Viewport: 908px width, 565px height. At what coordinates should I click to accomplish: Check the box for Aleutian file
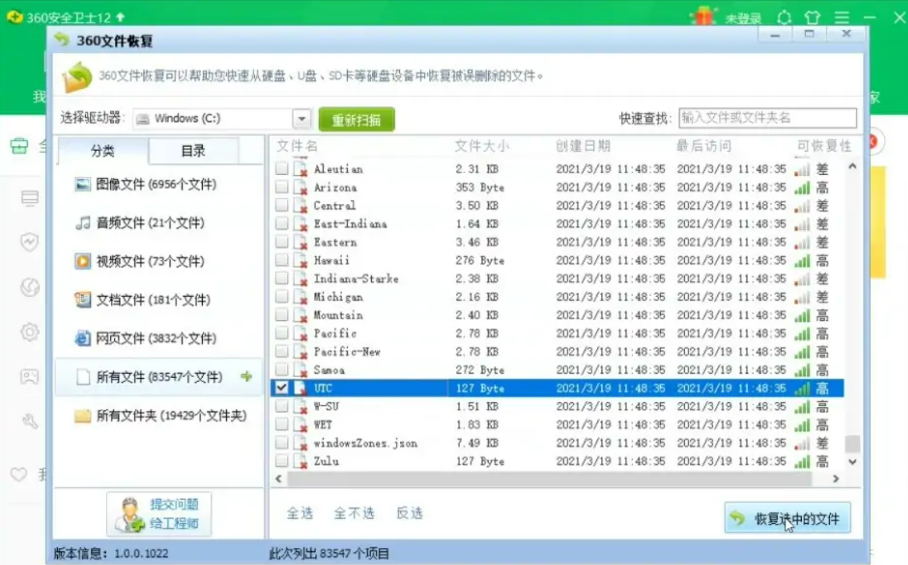[x=281, y=168]
